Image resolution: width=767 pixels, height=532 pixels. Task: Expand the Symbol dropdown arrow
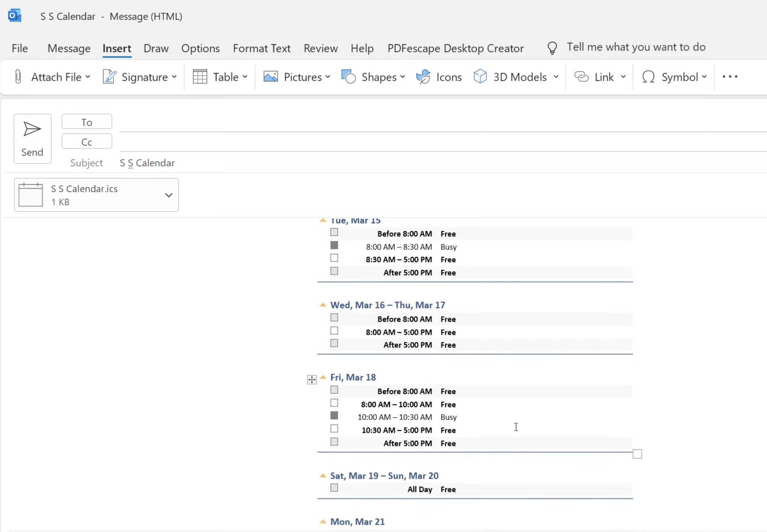[x=704, y=77]
